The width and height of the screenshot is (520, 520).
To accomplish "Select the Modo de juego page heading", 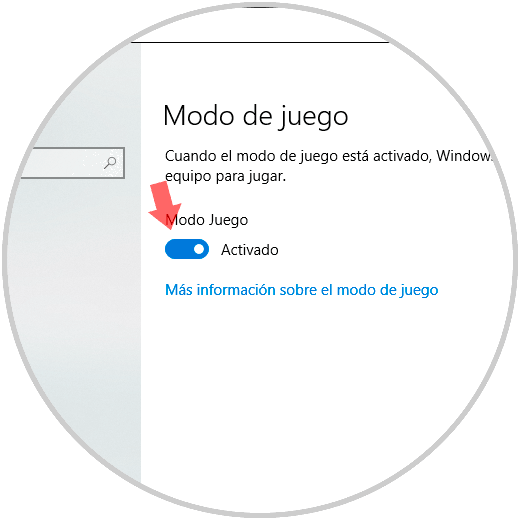I will [256, 117].
